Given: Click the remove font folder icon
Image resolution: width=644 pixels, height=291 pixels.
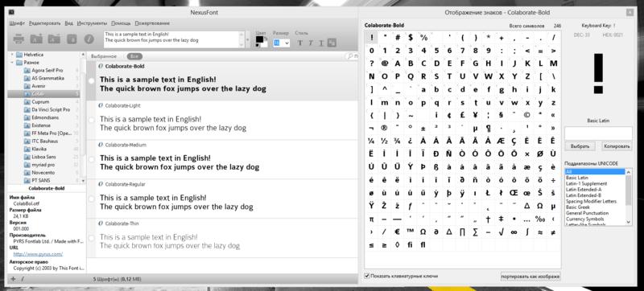Looking at the screenshot, I should pos(54,39).
